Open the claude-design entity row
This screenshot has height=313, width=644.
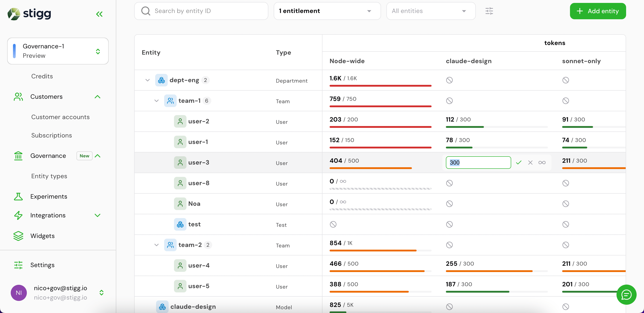[193, 307]
